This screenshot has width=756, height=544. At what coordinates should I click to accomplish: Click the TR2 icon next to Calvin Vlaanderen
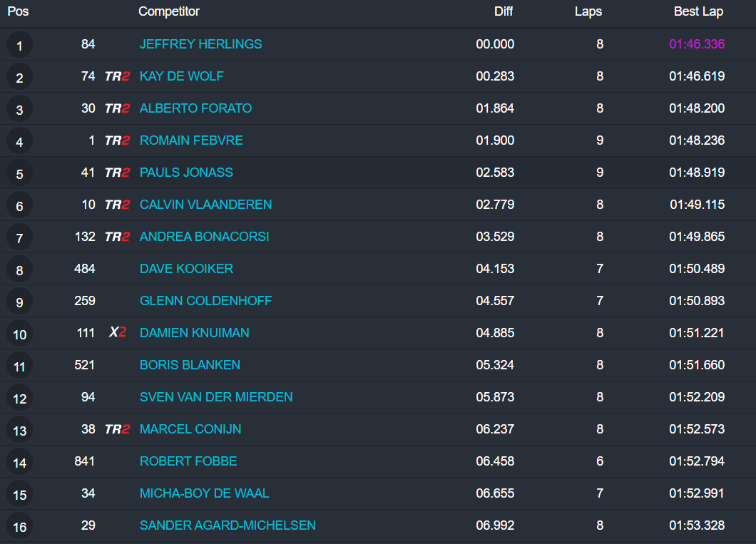pyautogui.click(x=117, y=205)
